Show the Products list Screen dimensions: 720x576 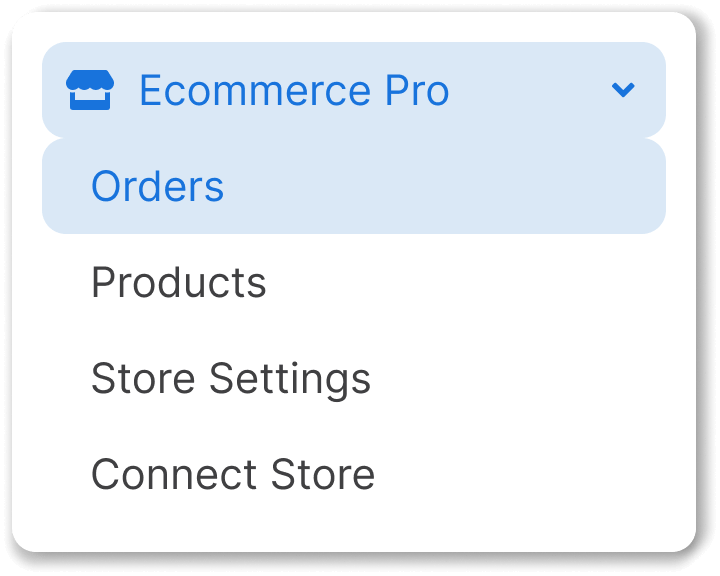click(x=354, y=282)
